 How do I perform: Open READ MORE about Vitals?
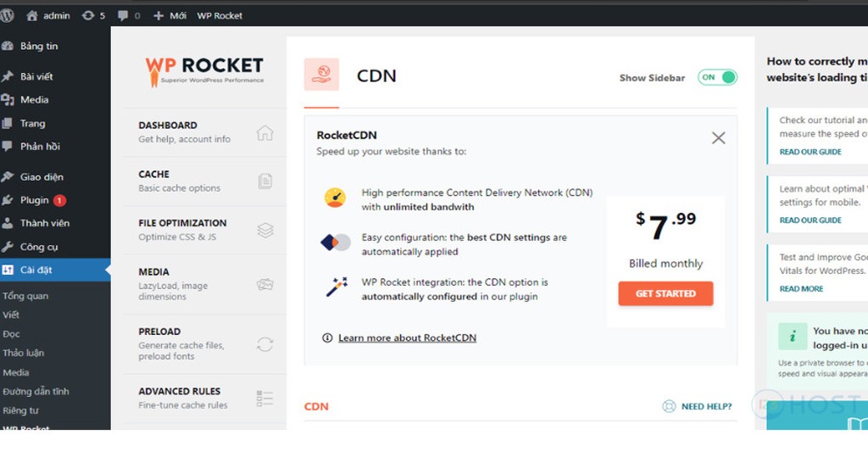coord(801,289)
